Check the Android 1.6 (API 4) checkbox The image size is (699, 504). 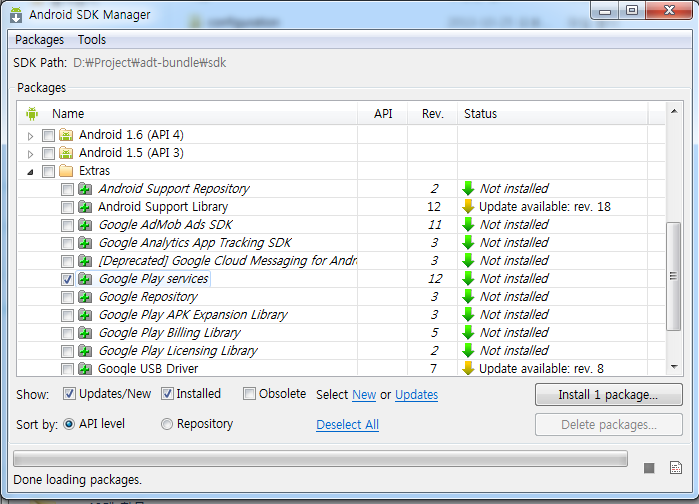[48, 135]
